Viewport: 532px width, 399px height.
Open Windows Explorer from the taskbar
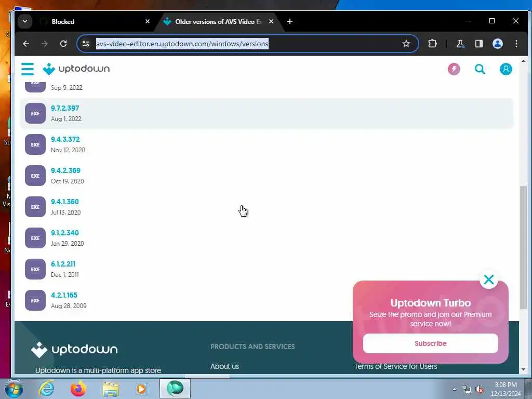click(111, 389)
